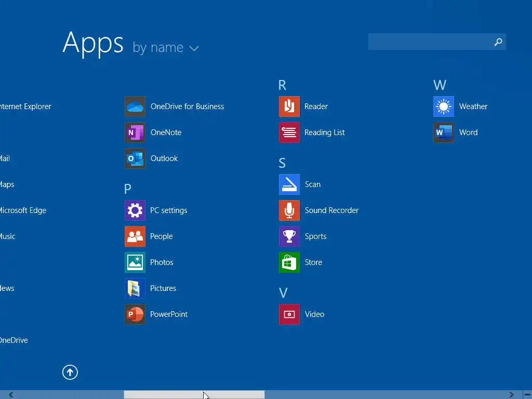Open the OneDrive entry at bottom left
Viewport: 532px width, 399px height.
(x=14, y=340)
